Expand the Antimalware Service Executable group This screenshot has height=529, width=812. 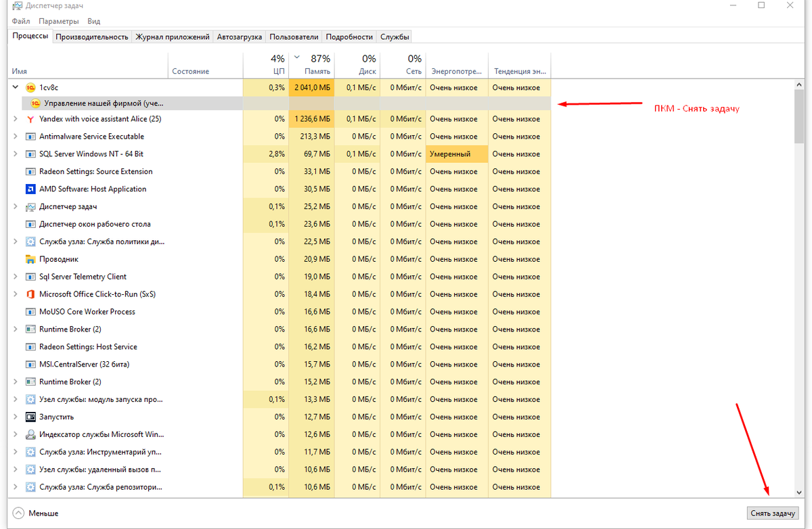pyautogui.click(x=16, y=137)
